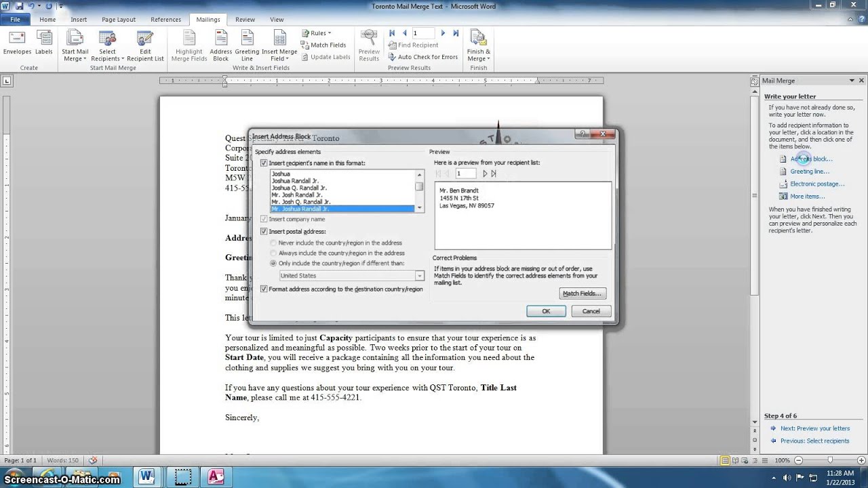Toggle Format address by destination country checkbox
Screen dimensions: 868x488
[264, 289]
